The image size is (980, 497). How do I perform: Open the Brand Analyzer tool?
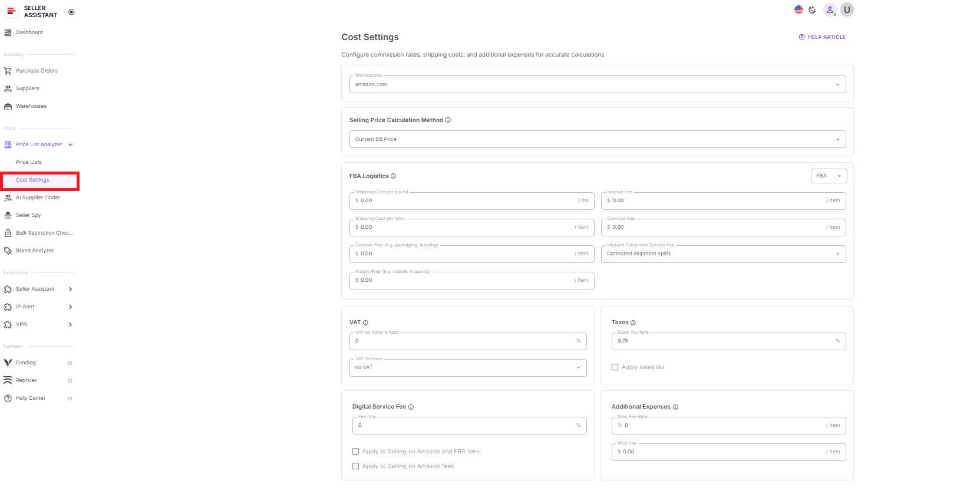point(34,251)
